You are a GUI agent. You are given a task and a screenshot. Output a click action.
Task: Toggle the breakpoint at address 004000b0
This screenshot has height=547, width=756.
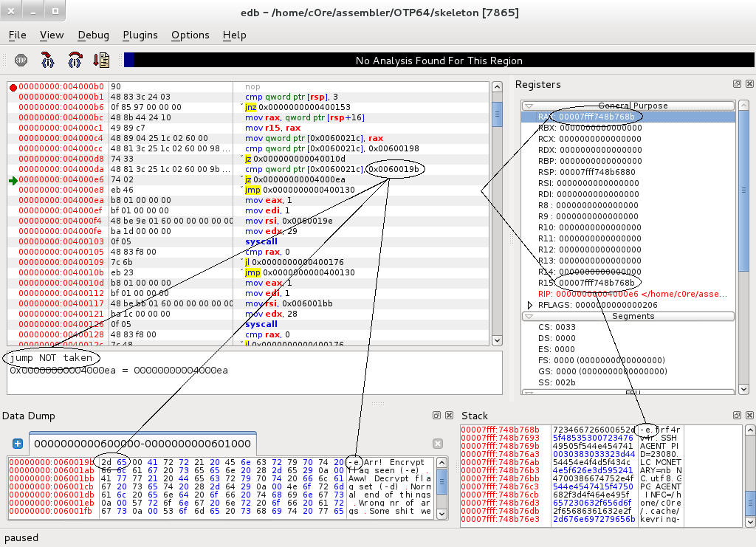(13, 87)
